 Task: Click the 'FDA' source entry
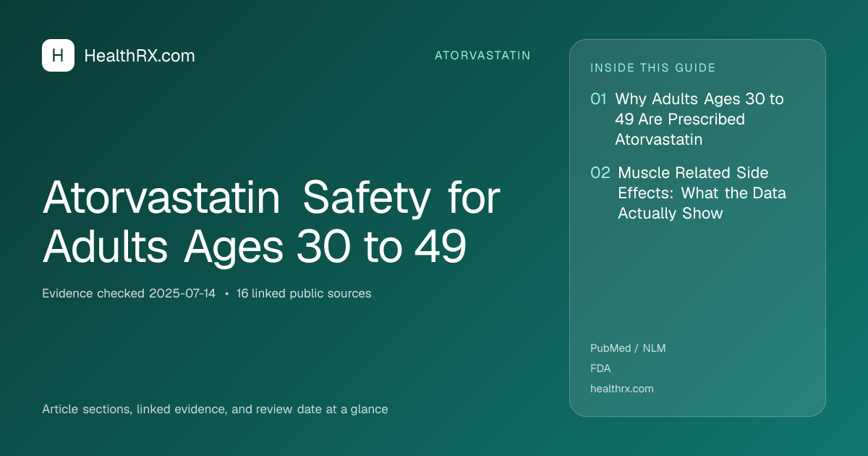(x=600, y=368)
